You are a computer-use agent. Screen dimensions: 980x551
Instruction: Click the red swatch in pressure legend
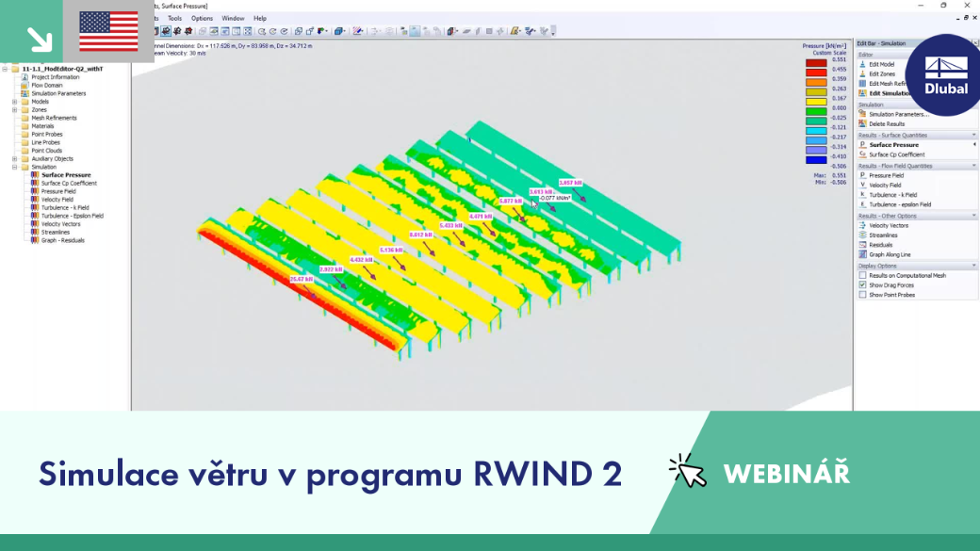coord(816,73)
